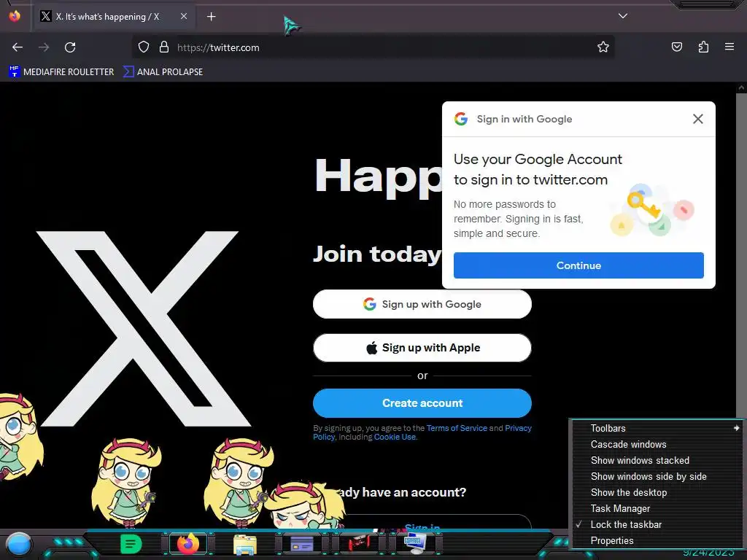
Task: Click Continue in Google sign-in popup
Action: point(578,265)
